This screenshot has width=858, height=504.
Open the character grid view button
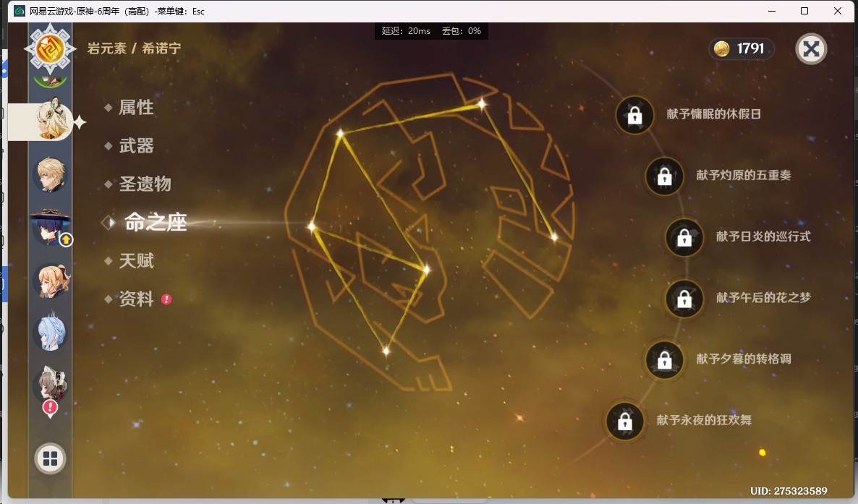pos(51,458)
